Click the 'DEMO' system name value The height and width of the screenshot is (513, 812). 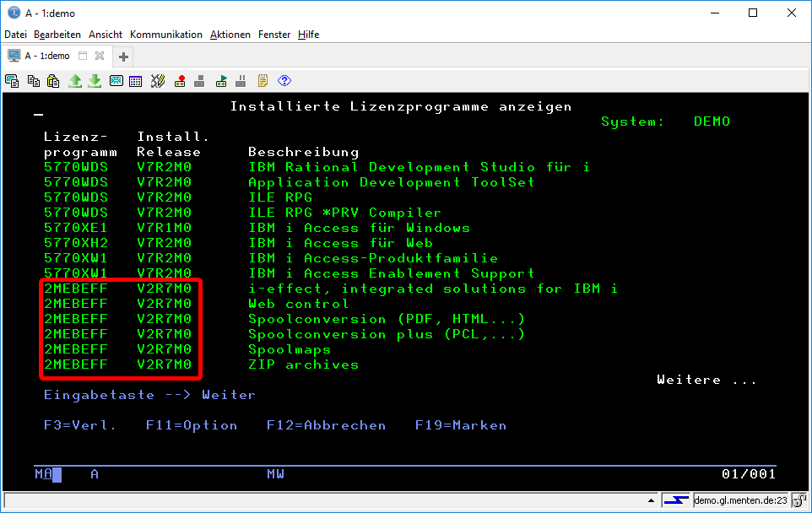[712, 121]
